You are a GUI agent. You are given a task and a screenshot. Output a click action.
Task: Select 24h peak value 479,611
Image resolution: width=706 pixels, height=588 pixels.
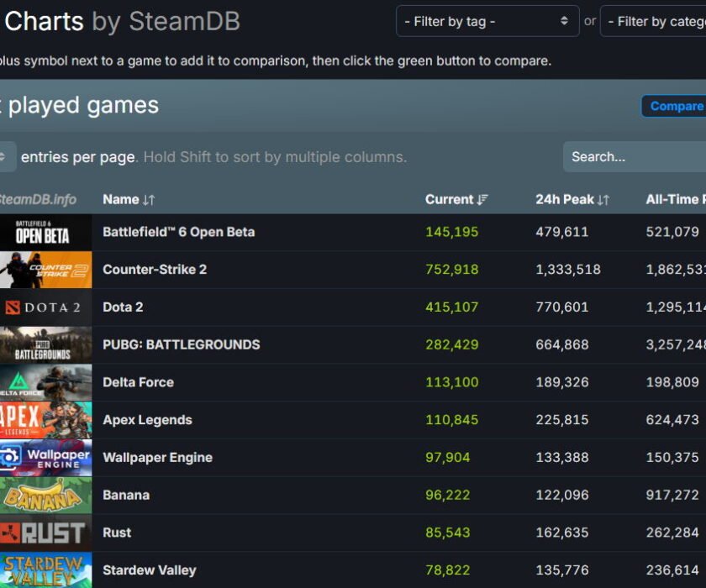click(x=562, y=232)
